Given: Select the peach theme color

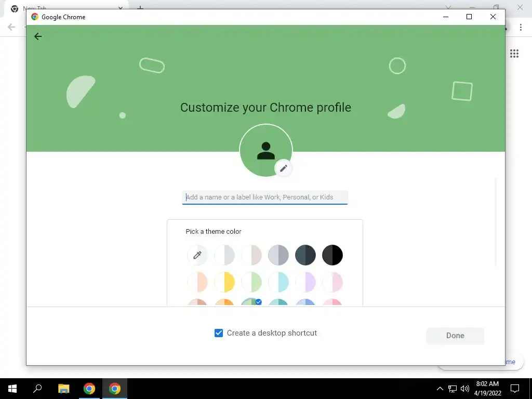Looking at the screenshot, I should pyautogui.click(x=197, y=282).
